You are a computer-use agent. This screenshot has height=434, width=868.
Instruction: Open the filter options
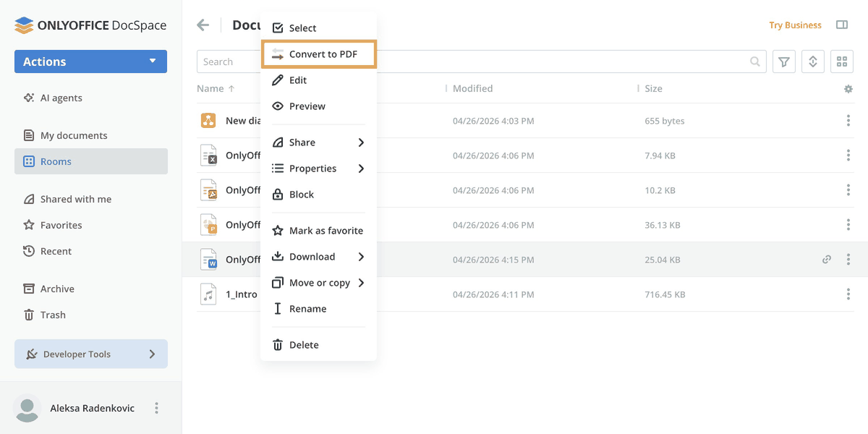click(x=784, y=61)
